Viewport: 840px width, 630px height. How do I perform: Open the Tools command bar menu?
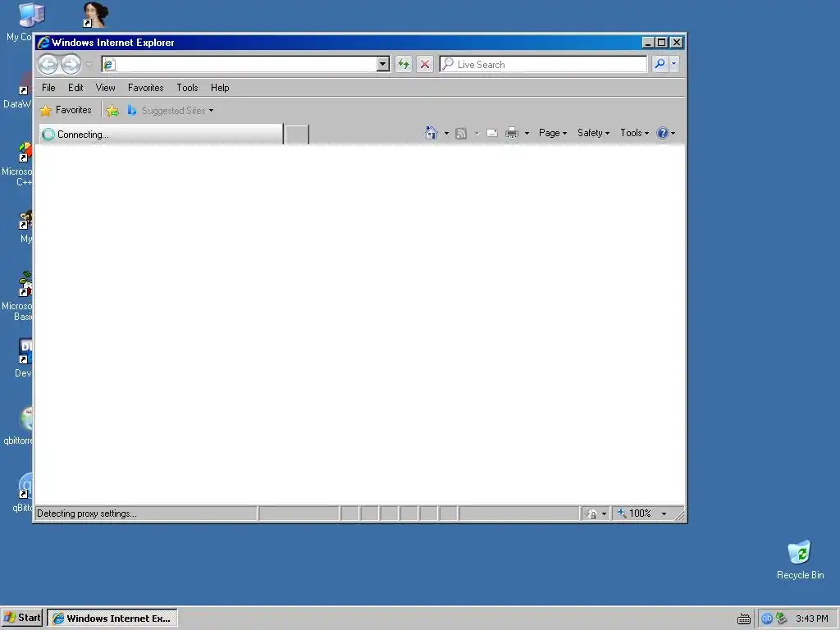[634, 133]
